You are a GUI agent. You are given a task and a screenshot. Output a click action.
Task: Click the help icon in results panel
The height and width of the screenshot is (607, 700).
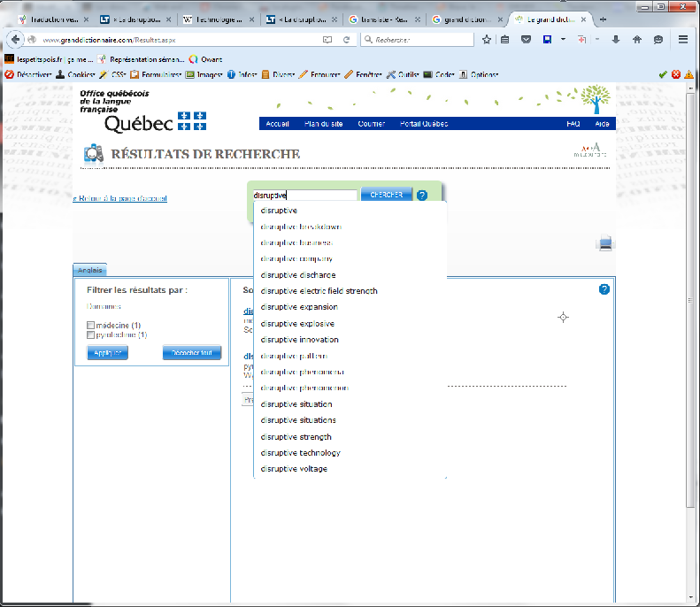[x=604, y=289]
